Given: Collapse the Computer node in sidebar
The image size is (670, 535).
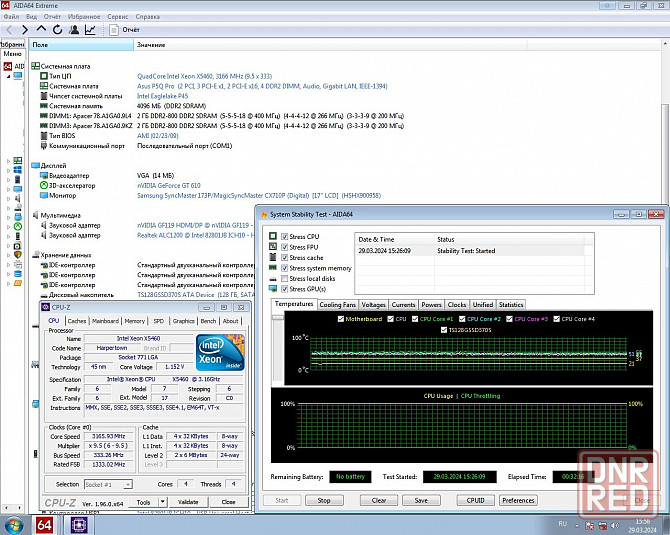Looking at the screenshot, I should point(9,76).
